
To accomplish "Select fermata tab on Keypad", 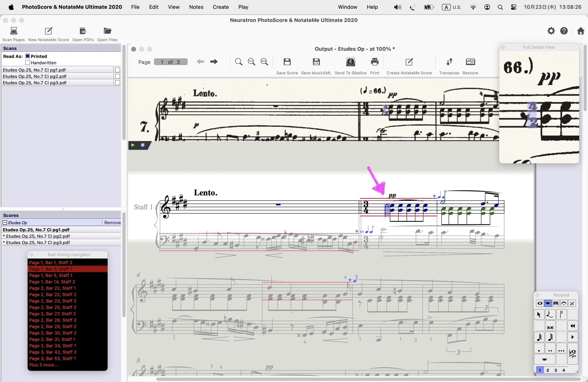I will coord(564,303).
